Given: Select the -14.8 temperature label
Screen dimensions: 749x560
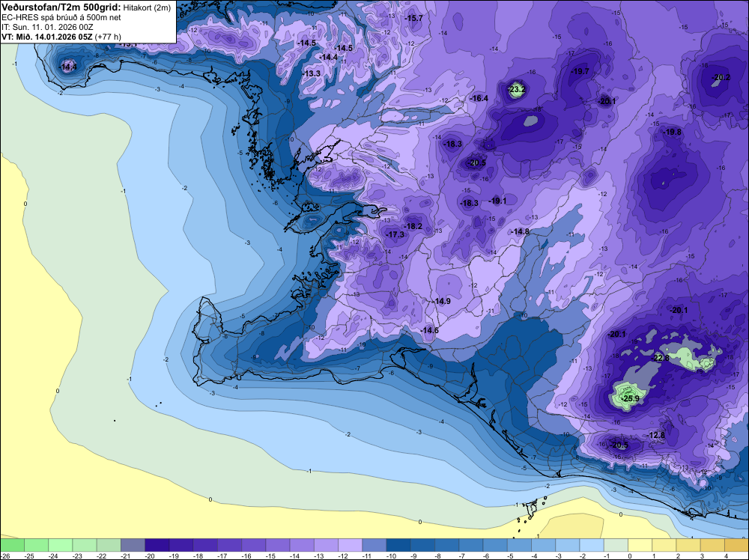Looking at the screenshot, I should tap(520, 231).
